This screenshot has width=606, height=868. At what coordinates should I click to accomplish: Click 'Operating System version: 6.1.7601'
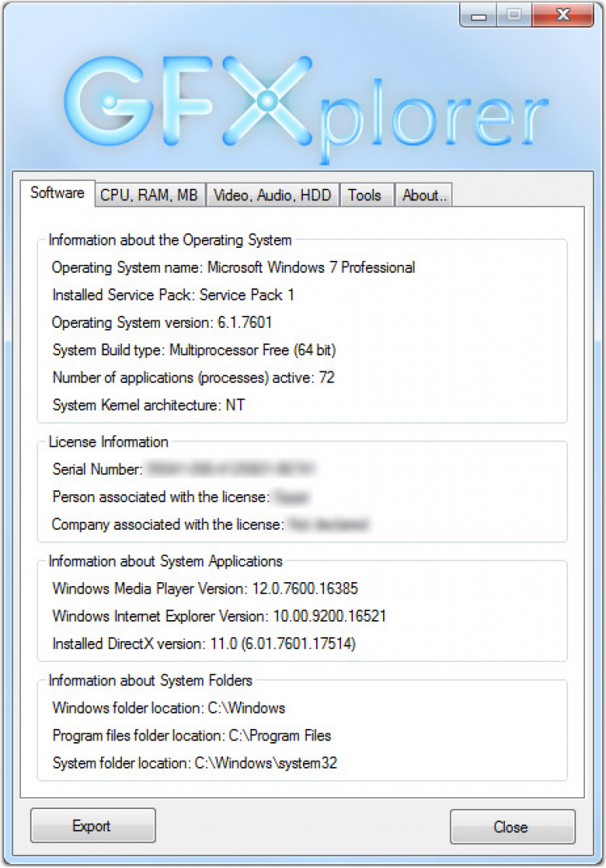point(162,322)
